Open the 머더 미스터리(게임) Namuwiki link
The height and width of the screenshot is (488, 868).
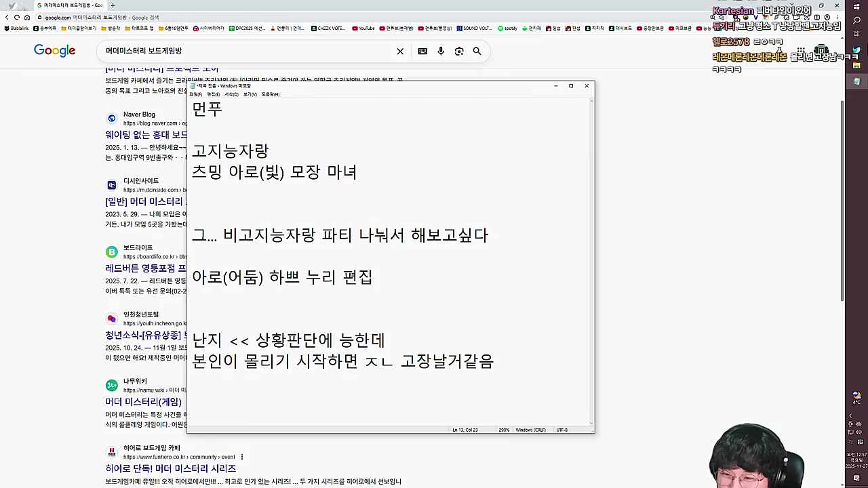pyautogui.click(x=143, y=402)
